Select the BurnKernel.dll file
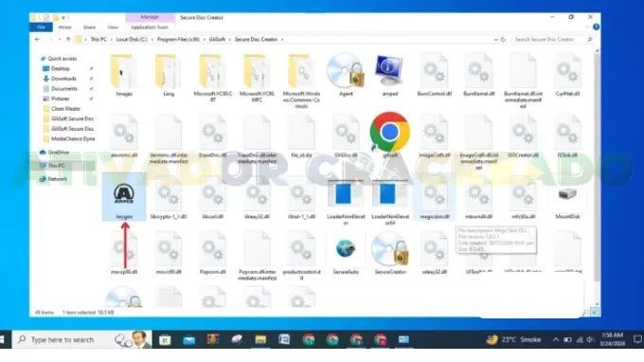The height and width of the screenshot is (362, 644). [x=478, y=75]
